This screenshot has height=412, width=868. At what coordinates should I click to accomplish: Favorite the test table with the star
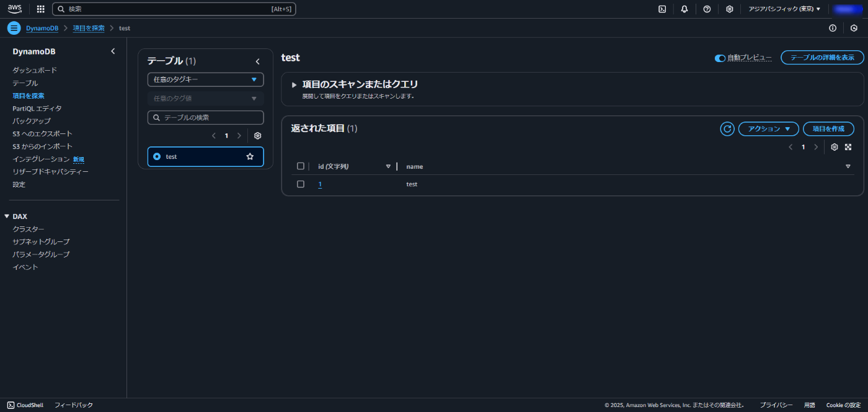250,156
